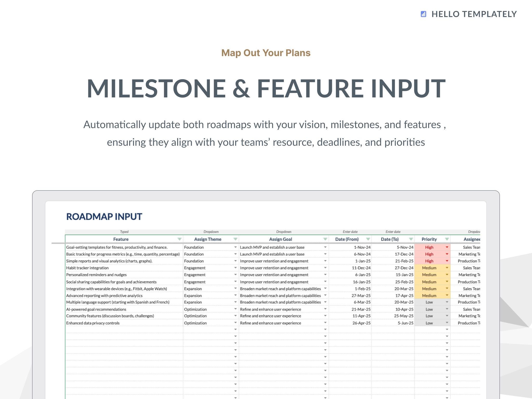Click the 17-Apr-25 end date cell
This screenshot has width=532, height=399.
[393, 296]
